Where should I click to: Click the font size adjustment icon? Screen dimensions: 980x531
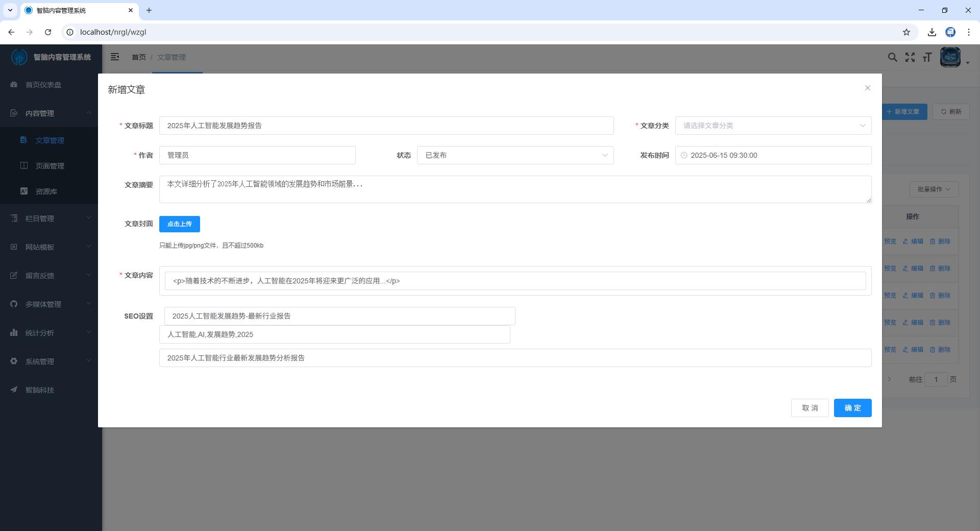click(x=927, y=57)
